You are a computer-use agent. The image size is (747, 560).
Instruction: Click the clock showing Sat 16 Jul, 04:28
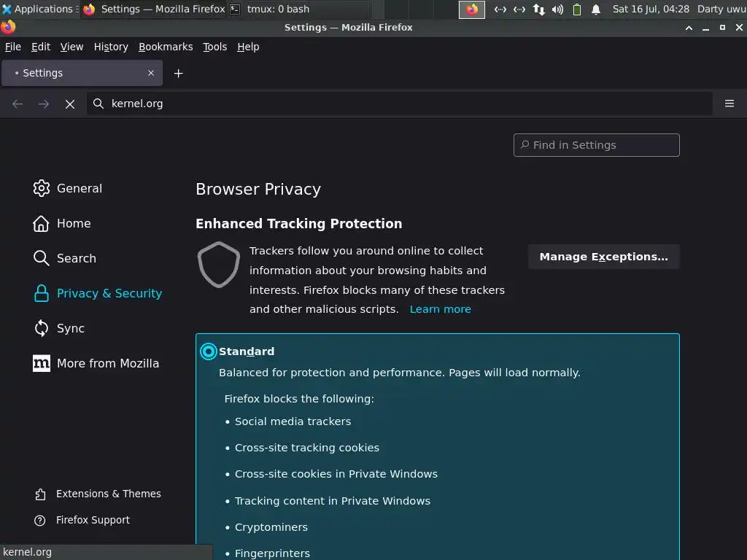coord(651,9)
